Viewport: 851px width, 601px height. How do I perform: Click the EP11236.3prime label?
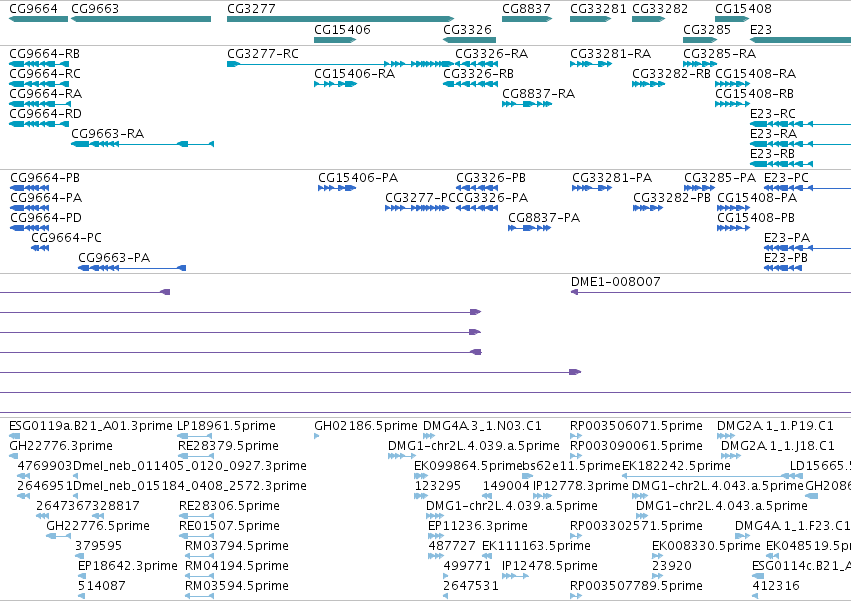tap(478, 526)
